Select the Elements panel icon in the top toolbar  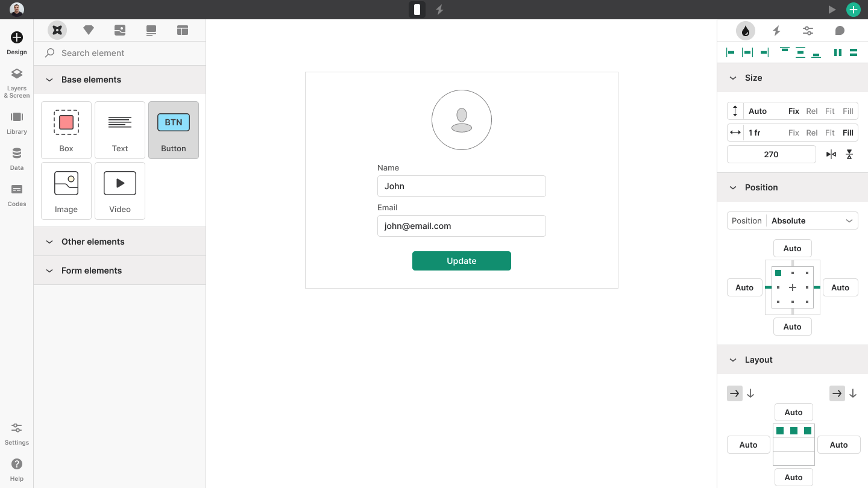(57, 30)
